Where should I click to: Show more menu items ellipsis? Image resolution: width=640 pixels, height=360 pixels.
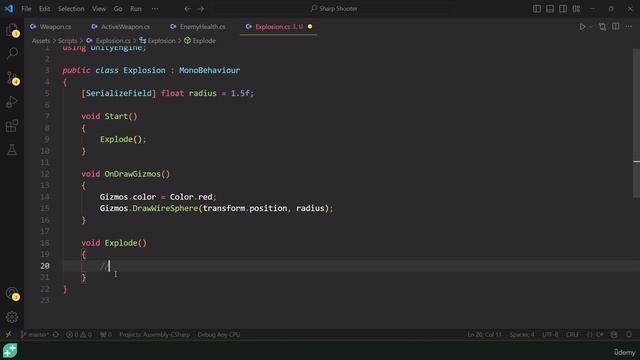[x=155, y=9]
